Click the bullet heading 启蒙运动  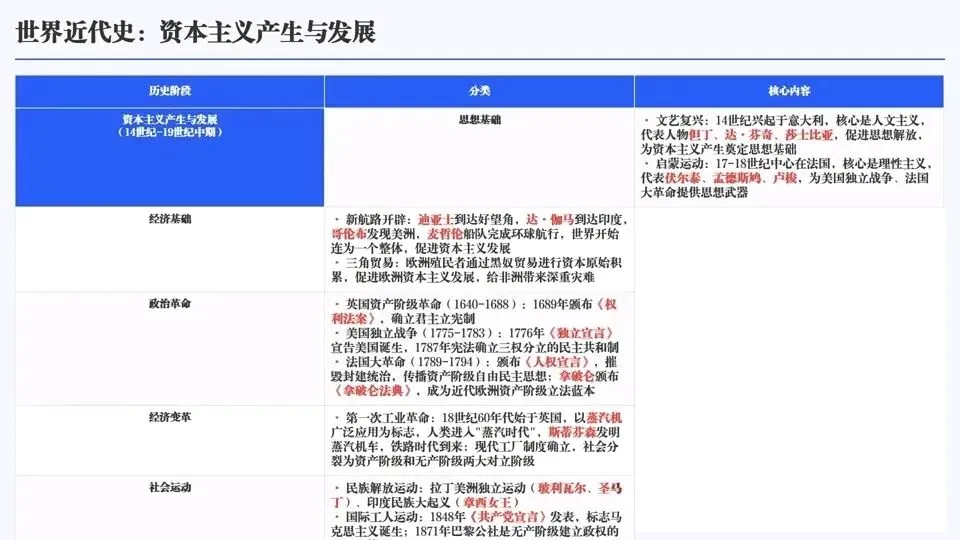[680, 164]
